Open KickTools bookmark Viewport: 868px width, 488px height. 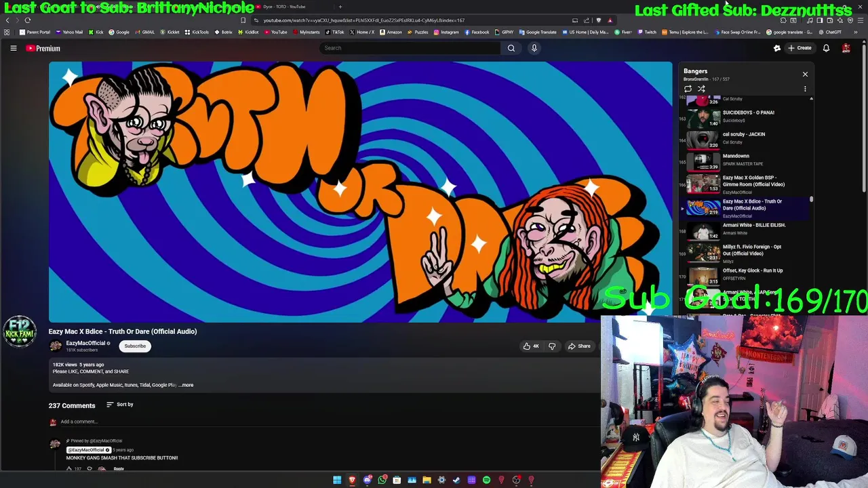pyautogui.click(x=197, y=32)
